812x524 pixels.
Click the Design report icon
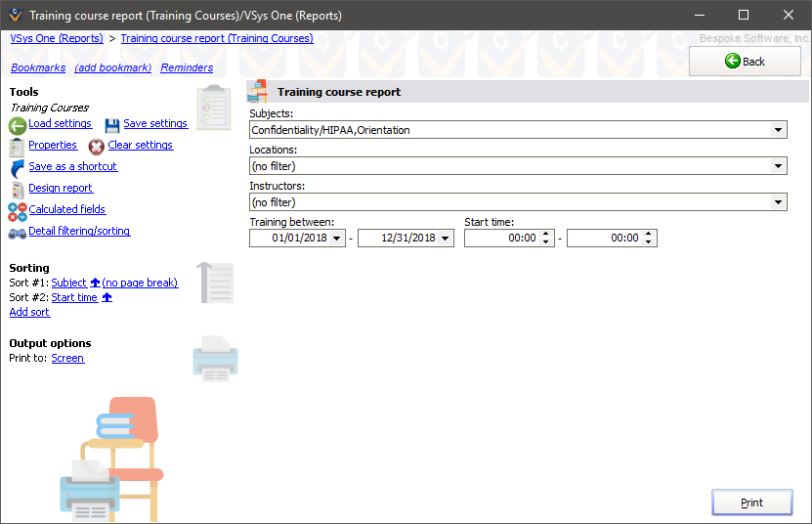[x=18, y=191]
